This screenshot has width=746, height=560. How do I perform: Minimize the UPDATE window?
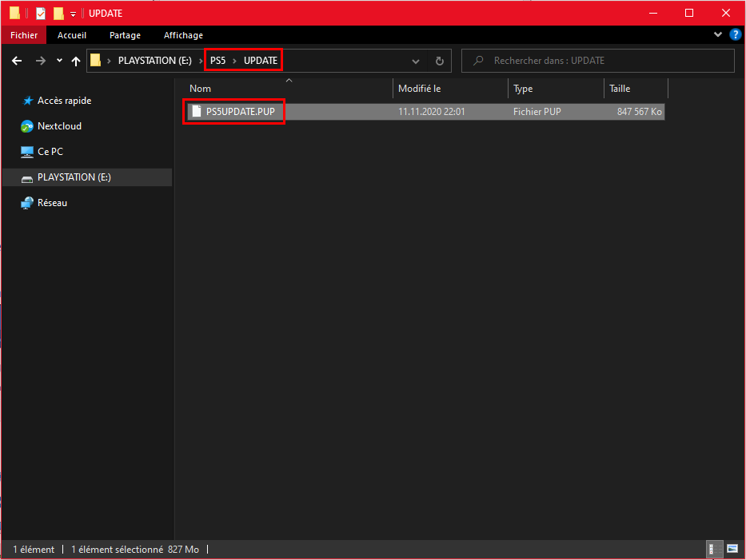point(653,14)
